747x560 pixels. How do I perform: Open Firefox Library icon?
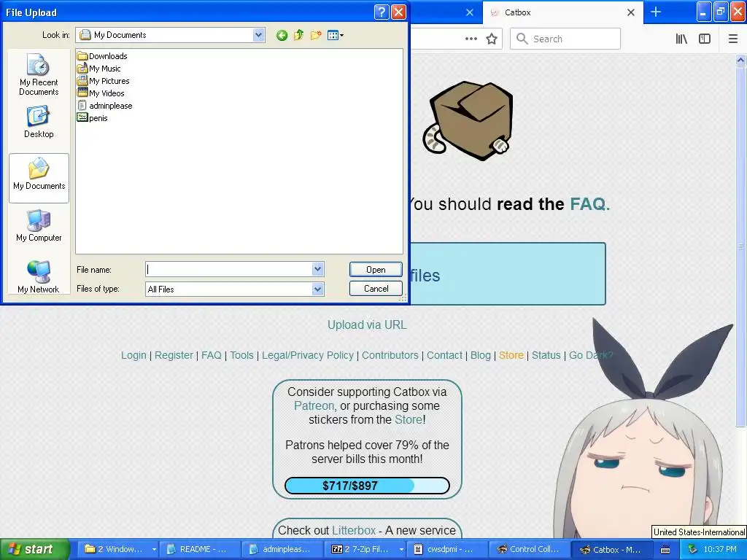pyautogui.click(x=681, y=39)
